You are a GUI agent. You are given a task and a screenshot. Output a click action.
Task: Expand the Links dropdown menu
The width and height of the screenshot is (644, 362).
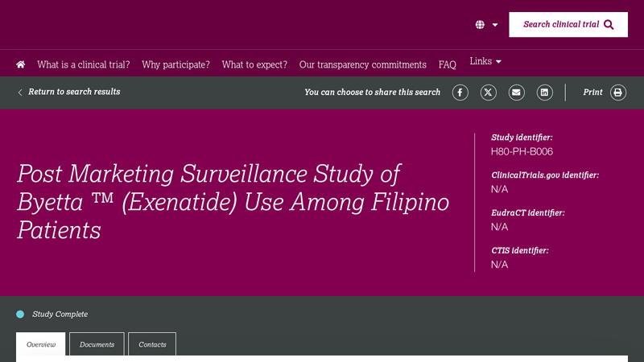[485, 61]
